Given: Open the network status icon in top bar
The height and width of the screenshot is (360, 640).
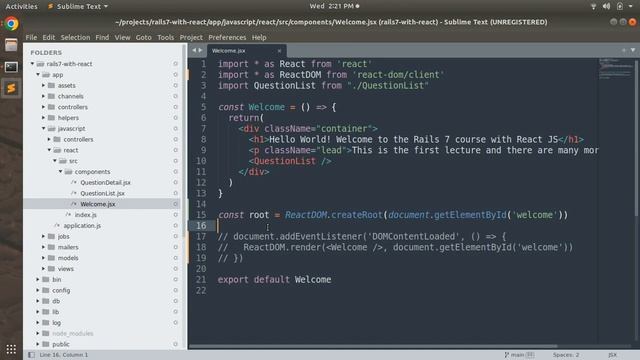Looking at the screenshot, I should [x=593, y=6].
